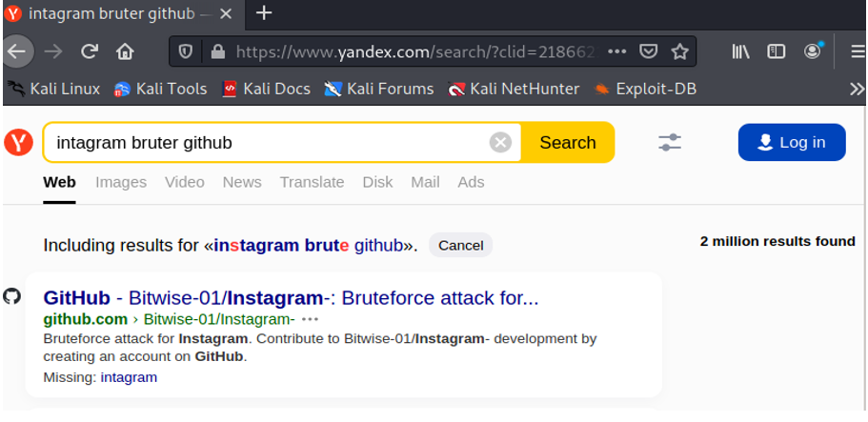Toggle the sidebar view icon

click(x=777, y=51)
